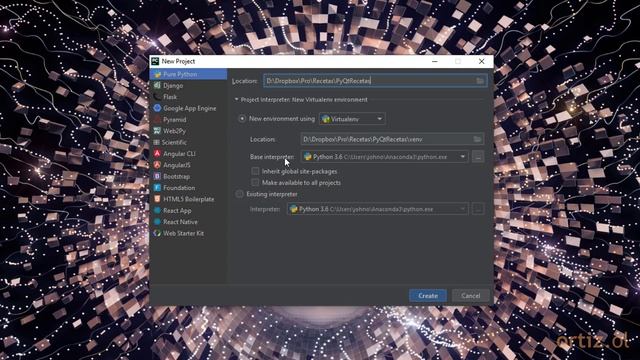Select Scientific project type label
The image size is (640, 360).
(174, 142)
